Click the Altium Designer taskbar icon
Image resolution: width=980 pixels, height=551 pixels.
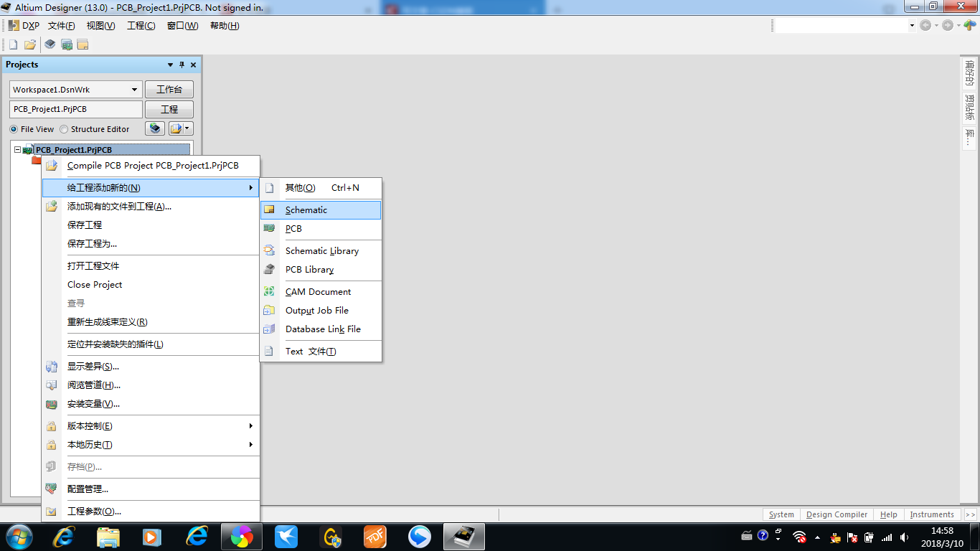tap(464, 537)
